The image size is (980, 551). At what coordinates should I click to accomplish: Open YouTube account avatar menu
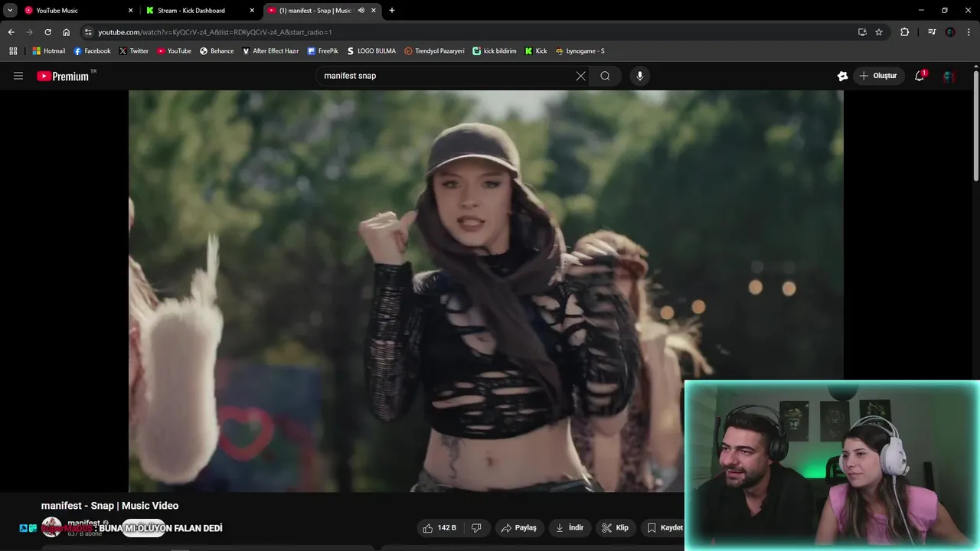point(949,76)
